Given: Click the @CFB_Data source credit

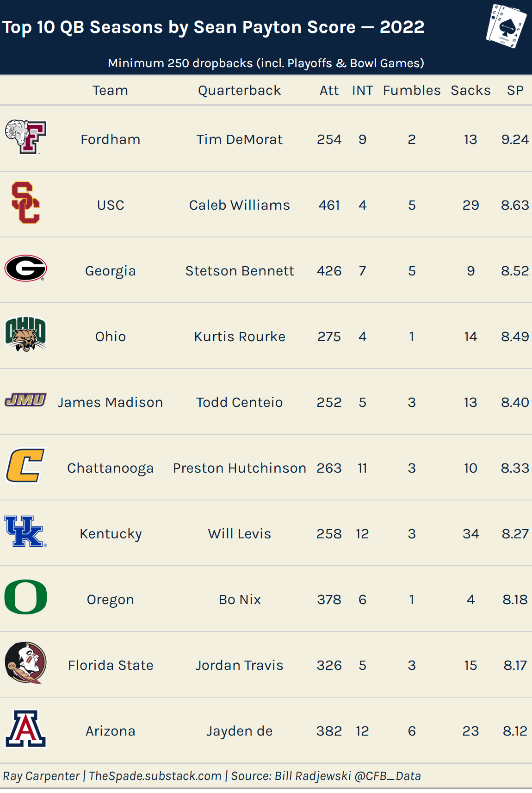Looking at the screenshot, I should pyautogui.click(x=387, y=776).
